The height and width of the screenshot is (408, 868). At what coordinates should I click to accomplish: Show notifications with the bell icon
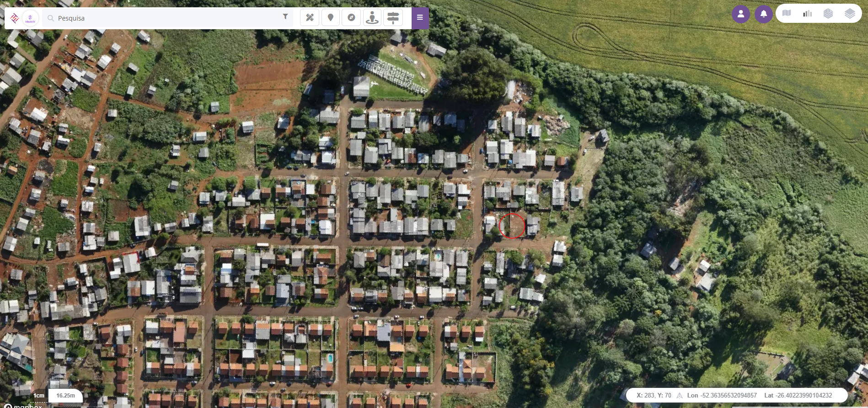pos(763,14)
